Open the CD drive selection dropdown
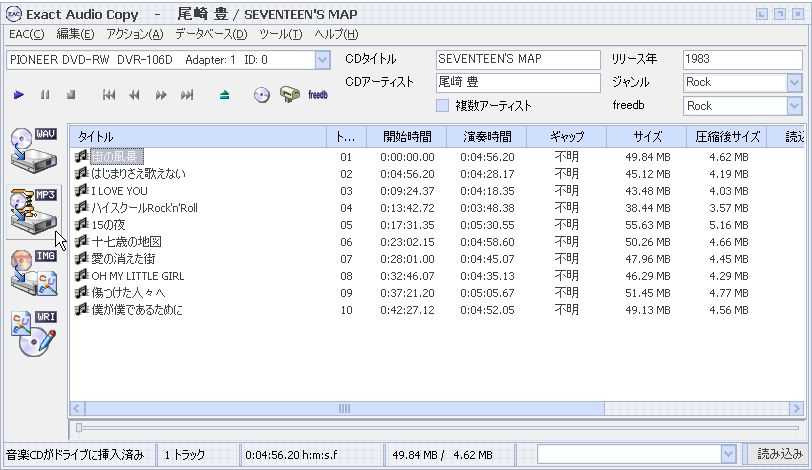The width and height of the screenshot is (812, 470). click(322, 60)
